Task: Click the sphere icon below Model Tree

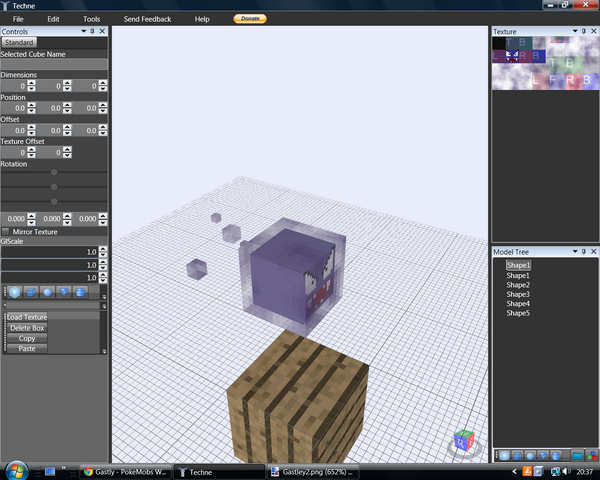Action: click(x=530, y=456)
